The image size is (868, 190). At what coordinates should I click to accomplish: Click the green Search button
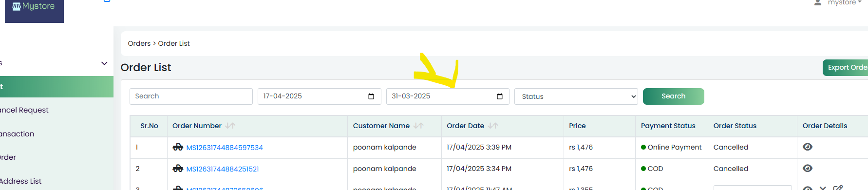point(674,96)
